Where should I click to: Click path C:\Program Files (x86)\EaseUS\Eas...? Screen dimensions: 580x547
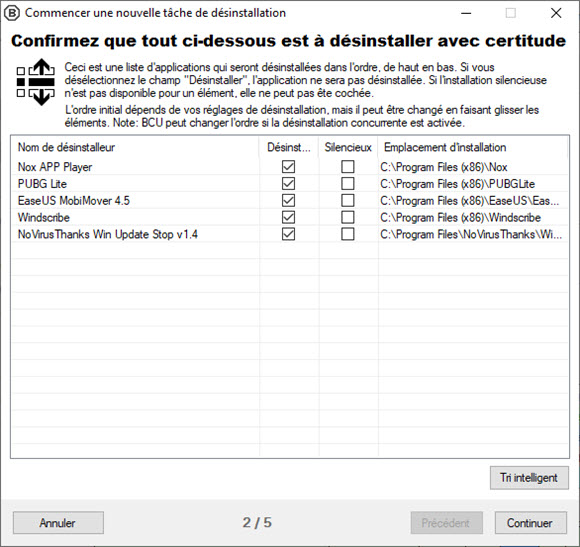tap(470, 200)
